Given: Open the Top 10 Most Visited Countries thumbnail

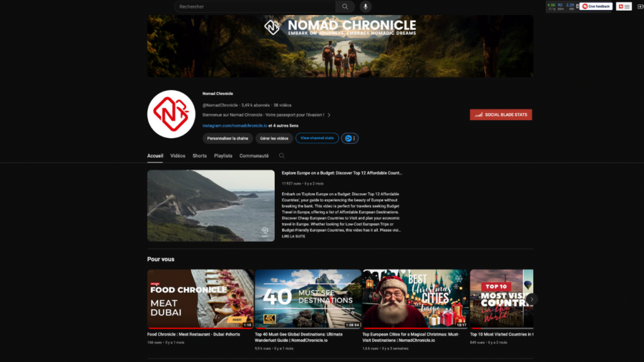Looking at the screenshot, I should pos(501,299).
